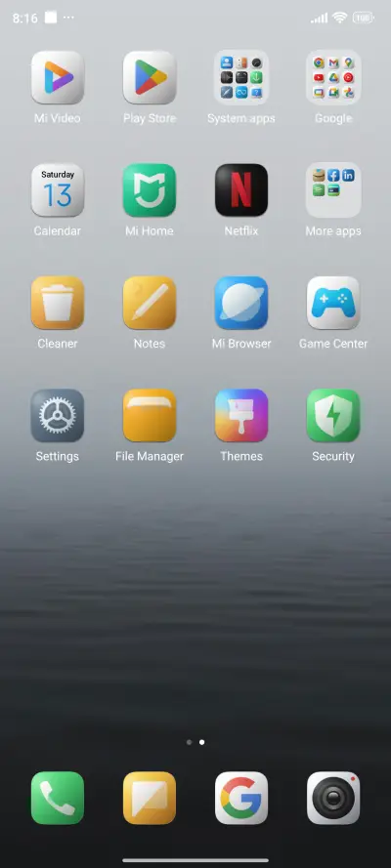The width and height of the screenshot is (391, 868).
Task: Open Calendar showing Saturday 13
Action: (x=58, y=189)
